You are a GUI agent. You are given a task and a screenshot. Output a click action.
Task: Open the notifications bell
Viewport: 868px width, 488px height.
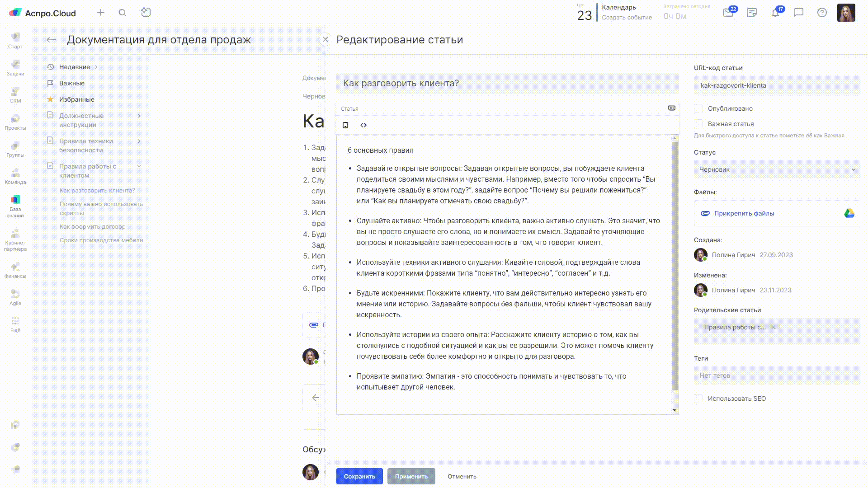pyautogui.click(x=775, y=13)
